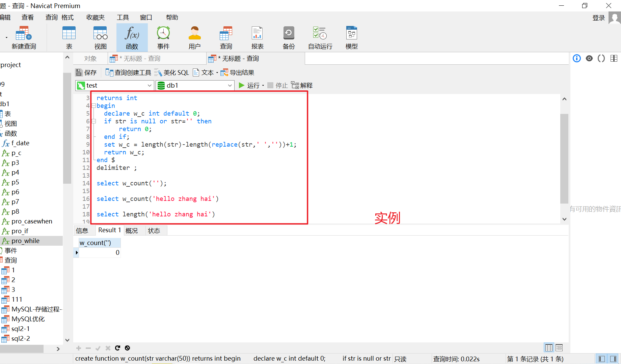Click the 保存 save button
Image resolution: width=621 pixels, height=364 pixels.
86,72
